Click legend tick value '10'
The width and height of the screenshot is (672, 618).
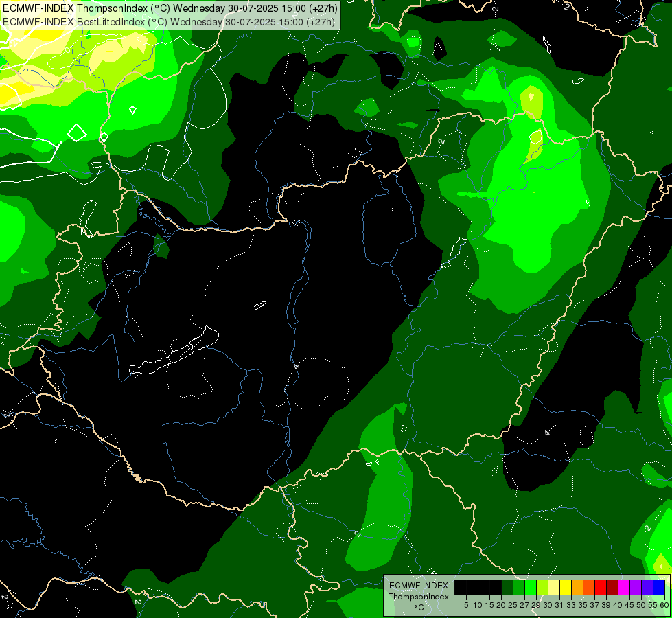[x=478, y=605]
